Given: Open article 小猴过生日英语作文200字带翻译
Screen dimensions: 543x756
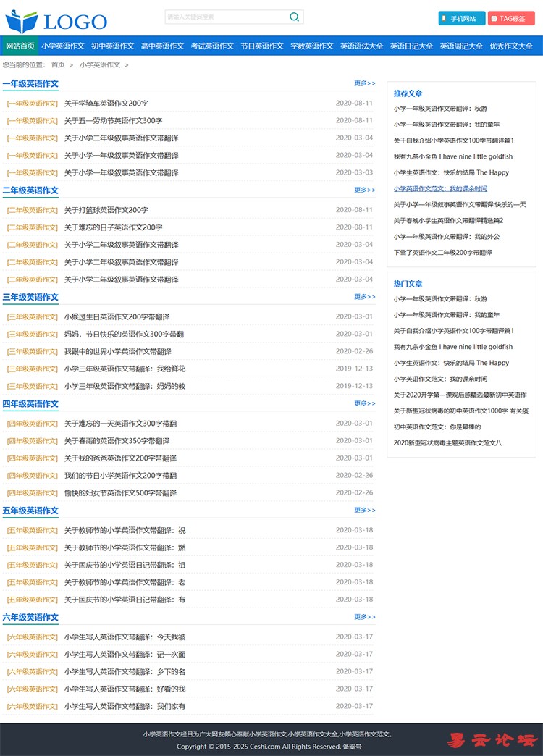Looking at the screenshot, I should 117,316.
